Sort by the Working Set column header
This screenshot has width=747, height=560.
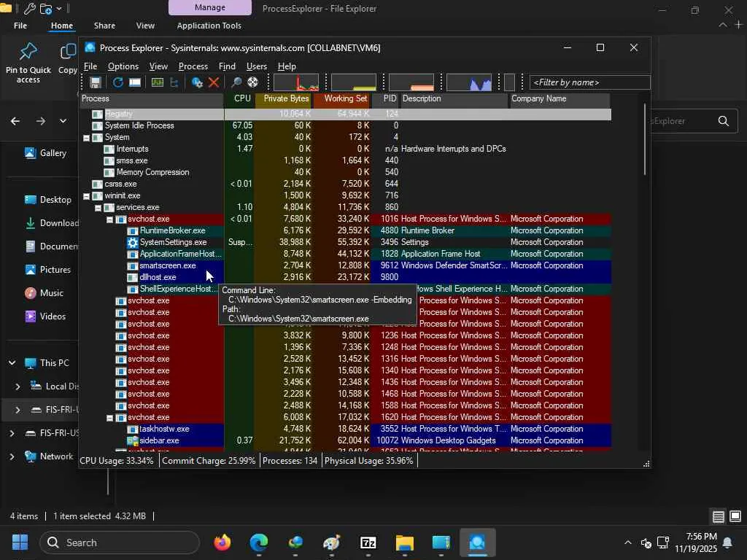pos(341,98)
